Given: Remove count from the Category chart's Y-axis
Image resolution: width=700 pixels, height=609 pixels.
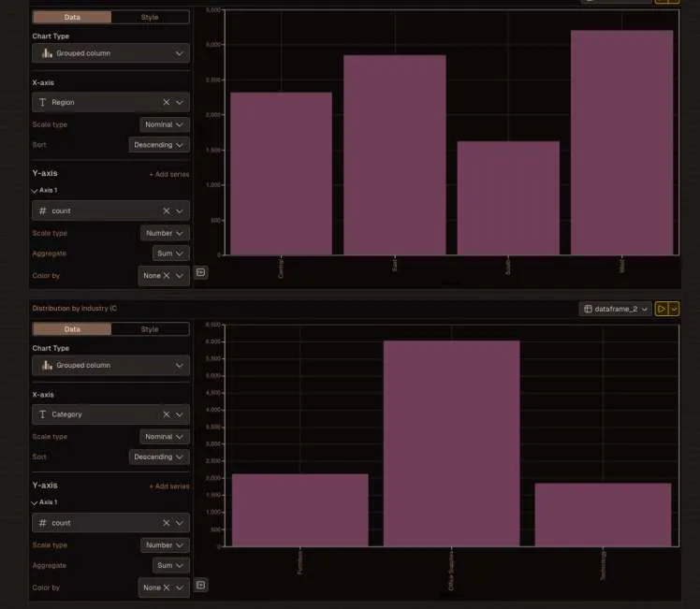Looking at the screenshot, I should (167, 523).
